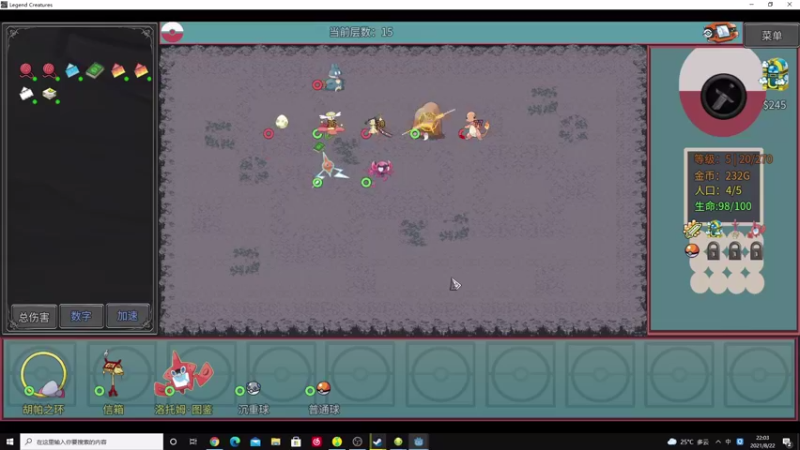This screenshot has height=450, width=800.
Task: Click the 人口: 4/5 population readout
Action: (718, 191)
